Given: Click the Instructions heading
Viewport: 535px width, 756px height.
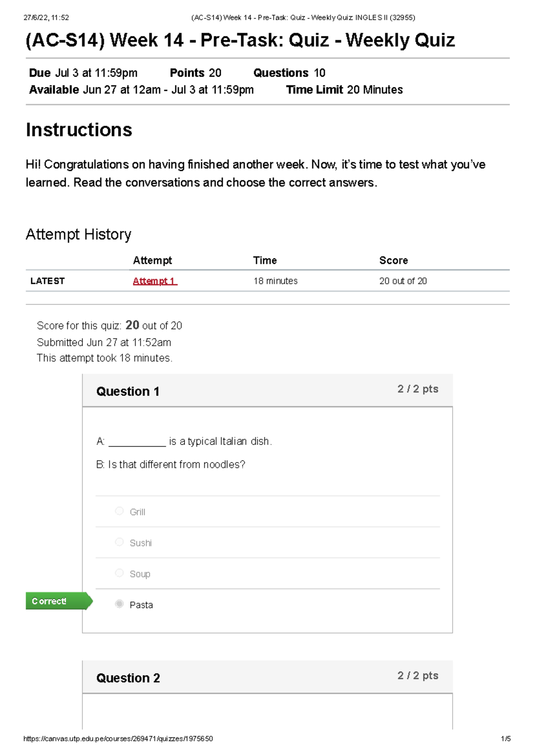Looking at the screenshot, I should [79, 130].
